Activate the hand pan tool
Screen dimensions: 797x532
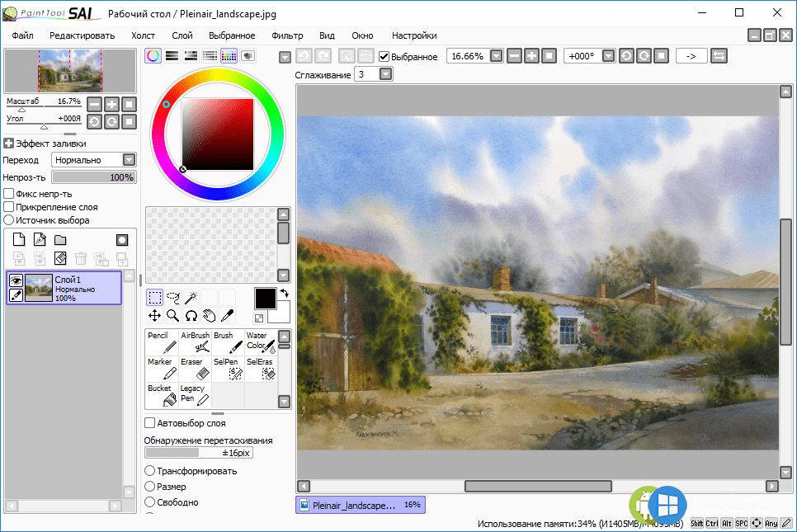pyautogui.click(x=210, y=316)
